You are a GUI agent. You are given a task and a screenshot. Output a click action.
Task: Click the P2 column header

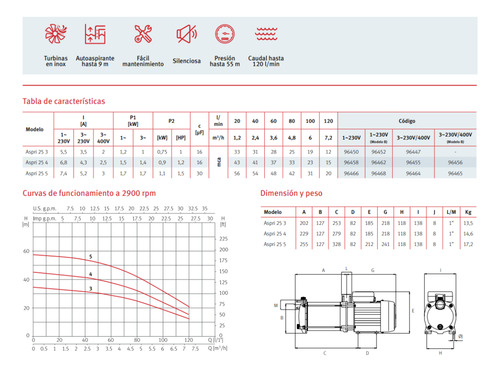pyautogui.click(x=171, y=121)
